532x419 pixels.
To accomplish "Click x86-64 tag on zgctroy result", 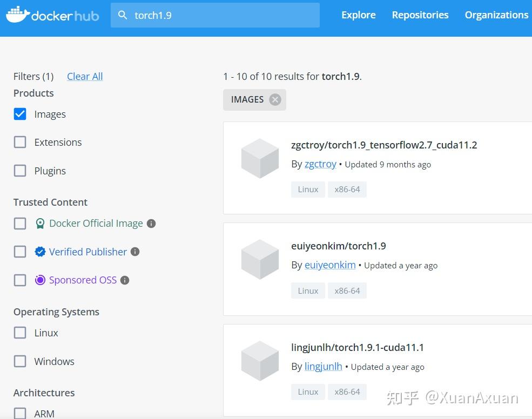I will (347, 190).
